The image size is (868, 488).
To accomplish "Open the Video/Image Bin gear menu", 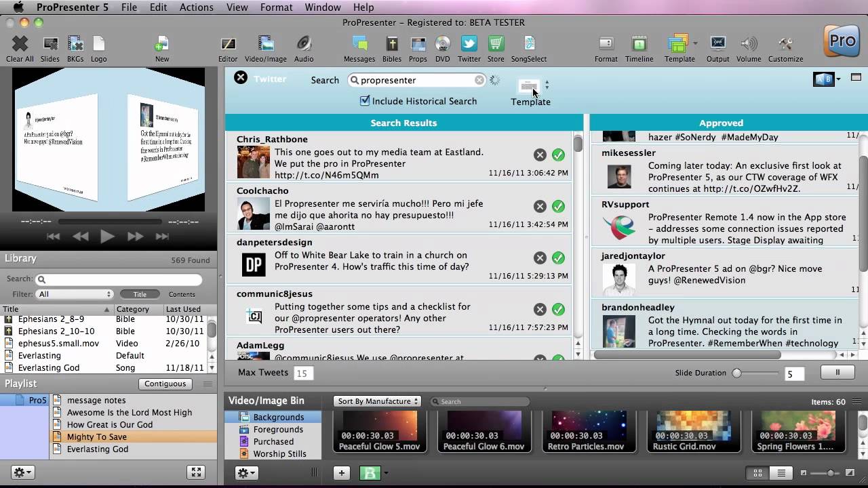I will coord(246,473).
